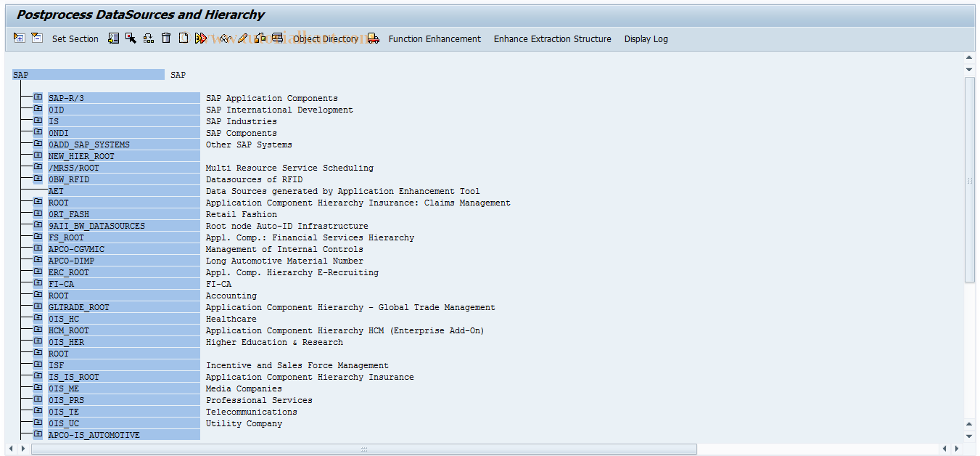Click the pencil Change icon
The width and height of the screenshot is (980, 456).
click(243, 38)
